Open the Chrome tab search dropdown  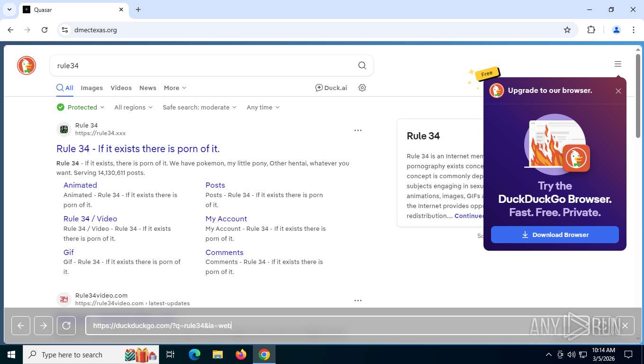click(x=9, y=9)
